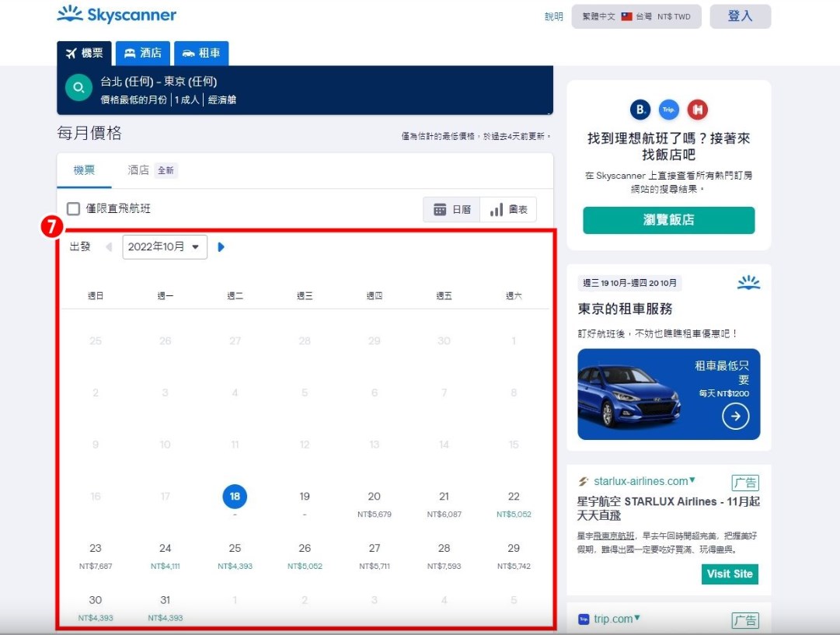Click the Trip logo circle icon
The height and width of the screenshot is (635, 840).
(668, 110)
